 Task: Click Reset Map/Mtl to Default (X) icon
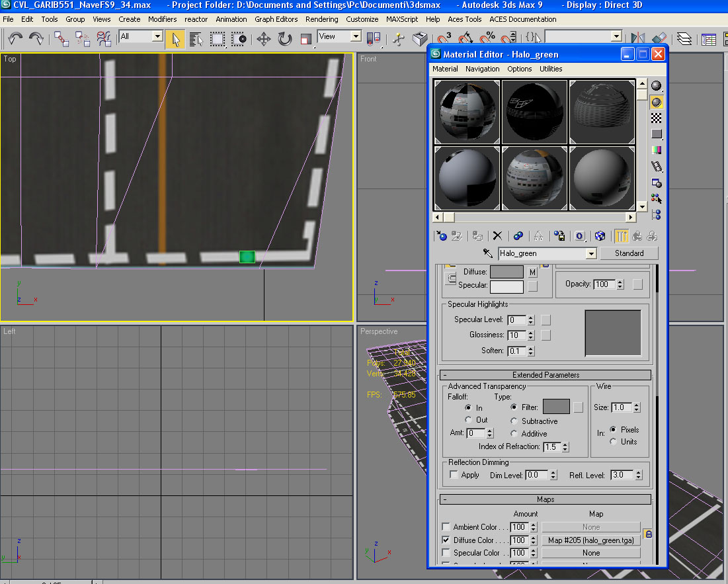coord(498,236)
